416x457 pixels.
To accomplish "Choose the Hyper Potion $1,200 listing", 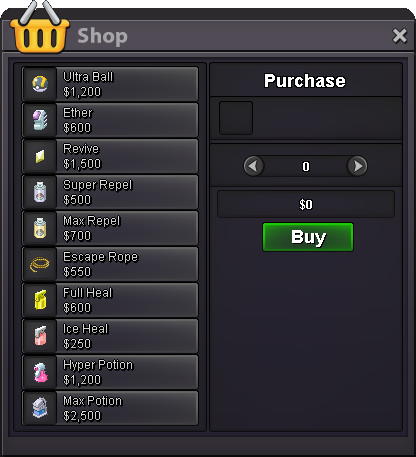I will tap(110, 372).
